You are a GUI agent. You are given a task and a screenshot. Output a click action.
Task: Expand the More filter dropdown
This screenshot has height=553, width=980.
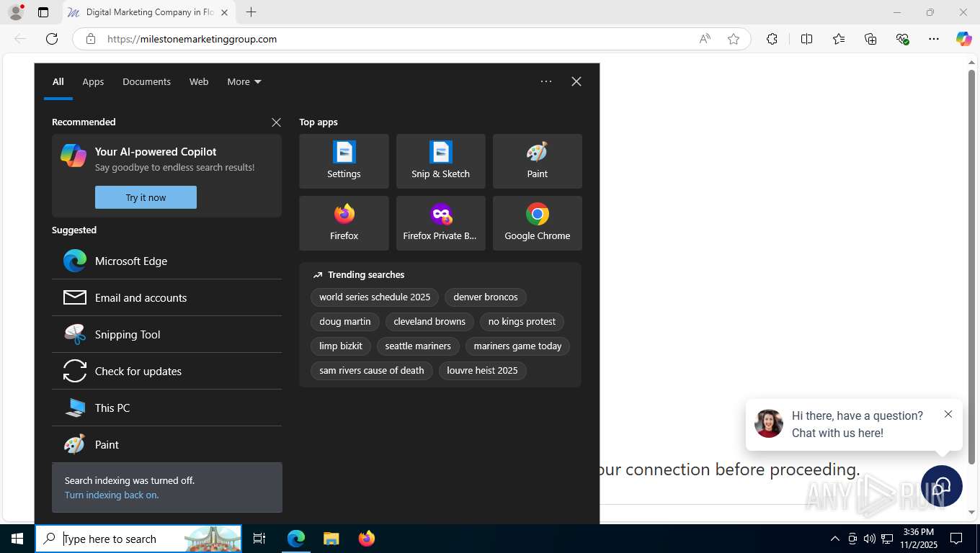(x=244, y=81)
